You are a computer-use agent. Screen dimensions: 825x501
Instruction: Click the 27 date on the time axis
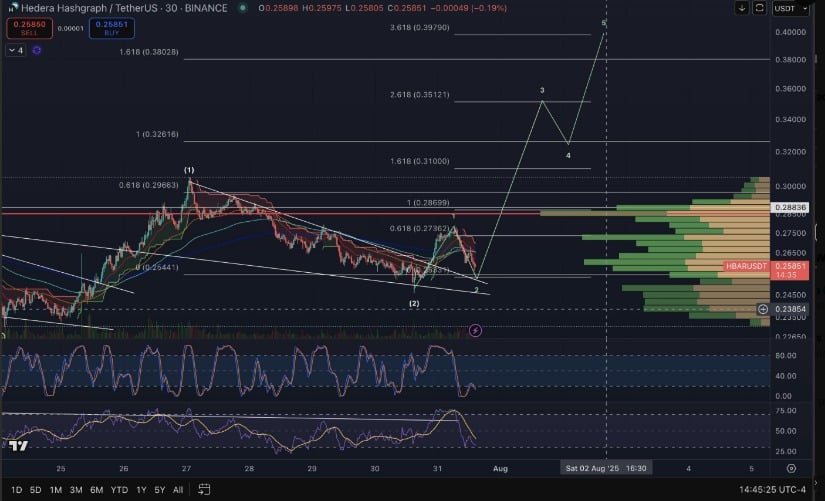(x=186, y=468)
